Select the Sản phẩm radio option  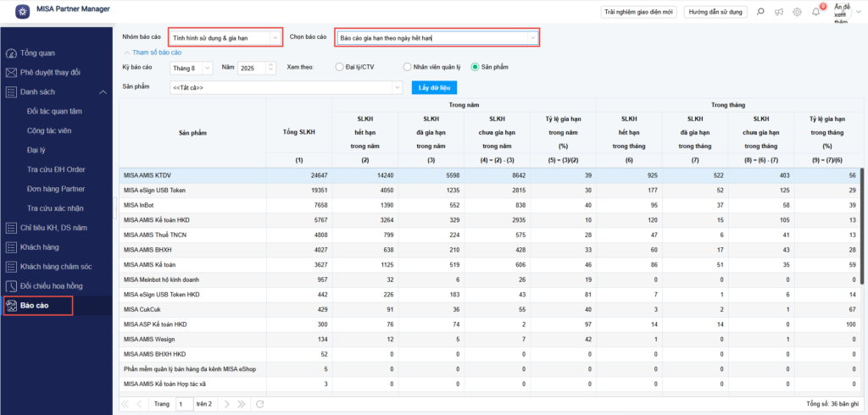coord(476,67)
